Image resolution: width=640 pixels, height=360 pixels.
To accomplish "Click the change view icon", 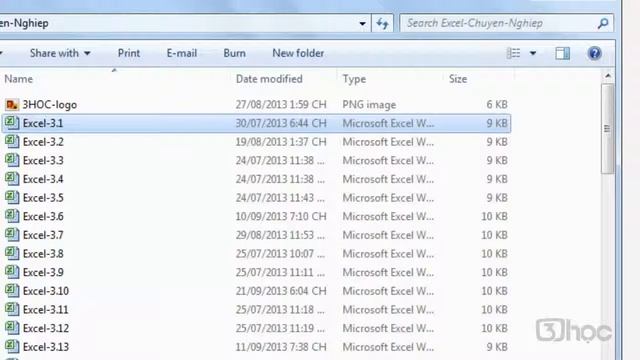I will pos(513,53).
